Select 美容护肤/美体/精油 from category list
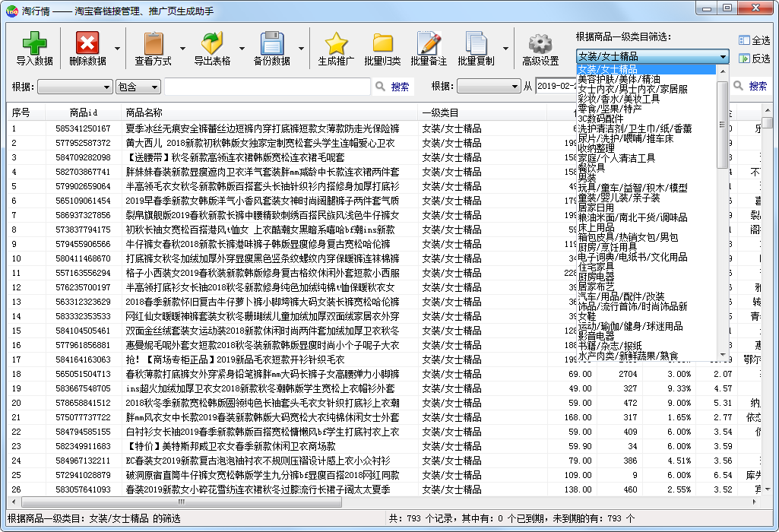 tap(619, 79)
